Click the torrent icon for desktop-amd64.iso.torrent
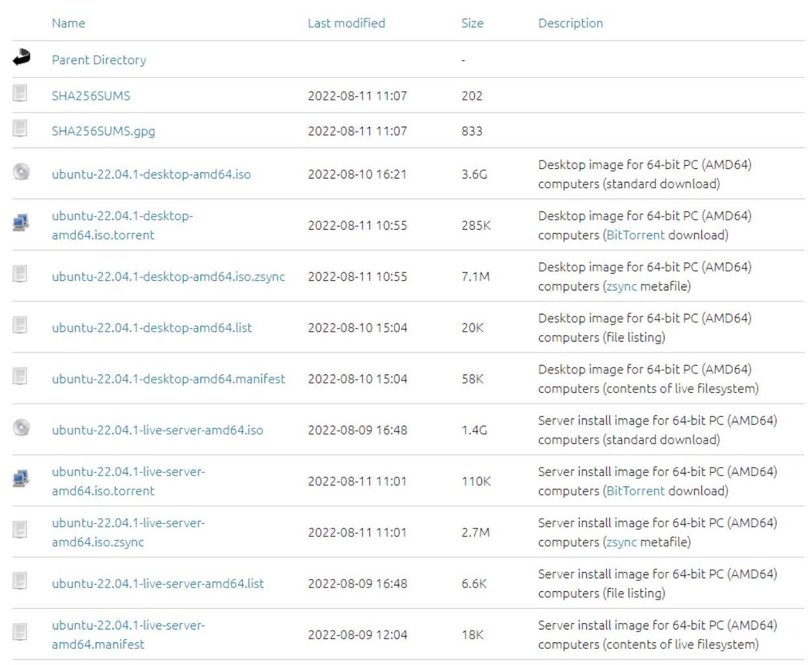 21,223
